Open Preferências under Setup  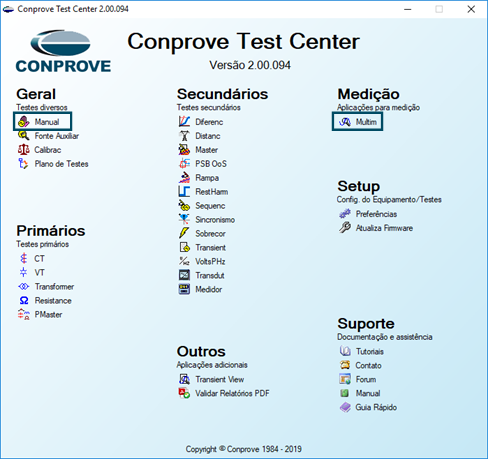[376, 214]
